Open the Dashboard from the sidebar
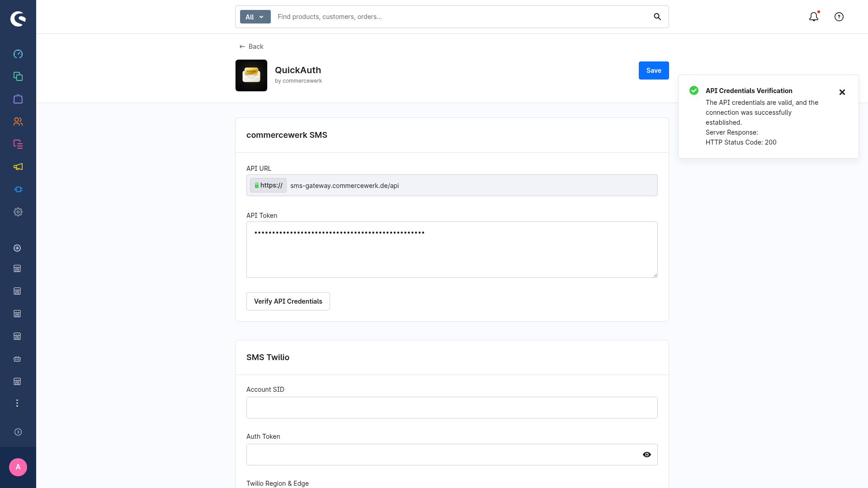This screenshot has width=868, height=488. pos(18,54)
